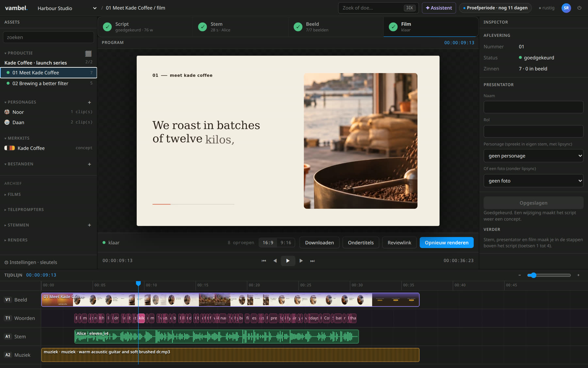Step back one frame

coord(275,261)
